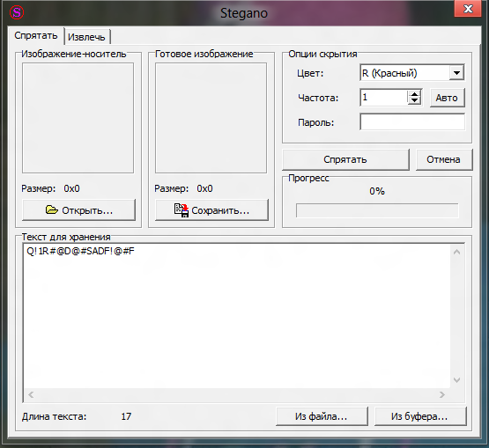Image resolution: width=489 pixels, height=448 pixels.
Task: Paste text with Из буфера button
Action: tap(420, 416)
